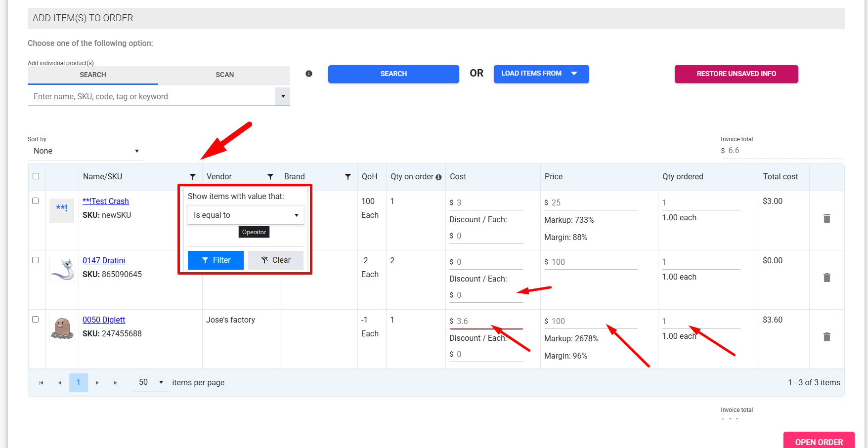Open the Vendor column filter icon
The width and height of the screenshot is (868, 448).
point(270,177)
